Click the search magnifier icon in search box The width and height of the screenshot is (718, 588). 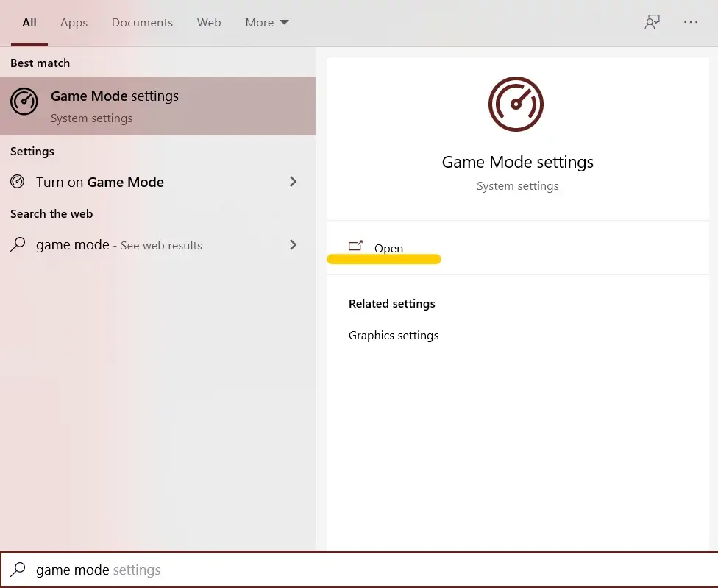(x=18, y=570)
